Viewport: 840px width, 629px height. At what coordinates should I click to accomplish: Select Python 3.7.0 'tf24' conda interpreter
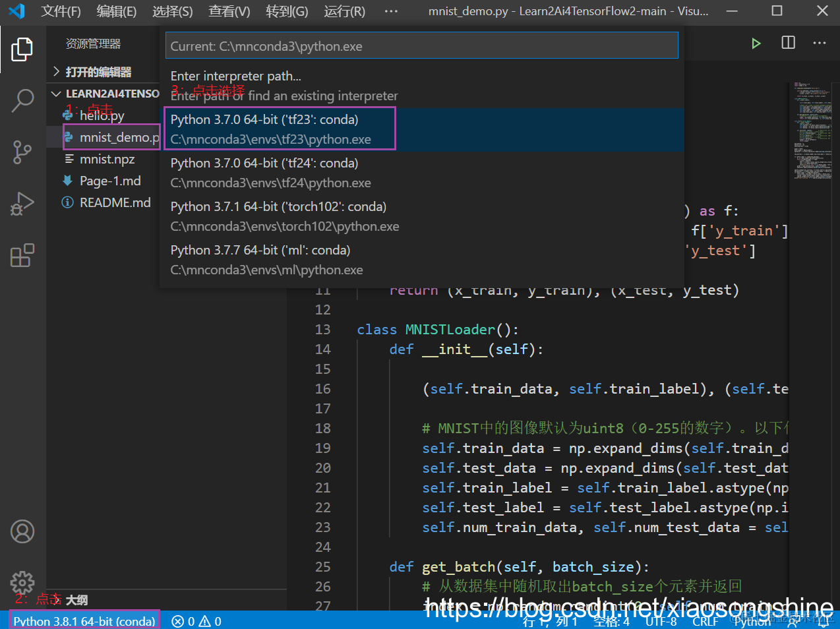[421, 173]
